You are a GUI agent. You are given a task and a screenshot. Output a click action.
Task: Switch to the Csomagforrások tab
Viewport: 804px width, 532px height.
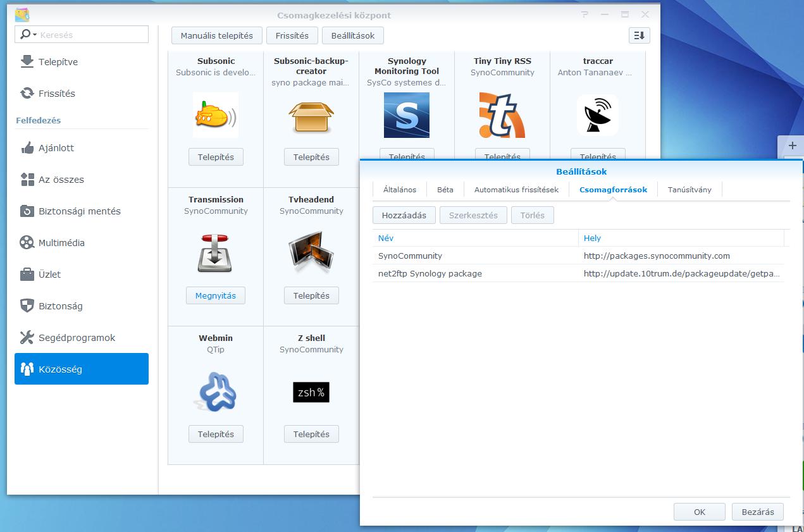613,190
